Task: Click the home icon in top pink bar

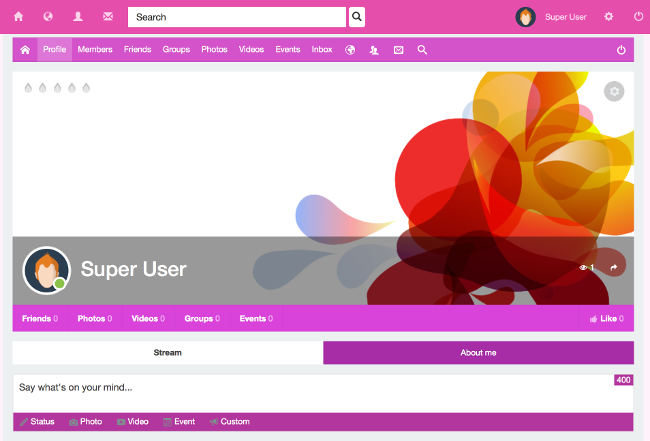Action: coord(18,17)
